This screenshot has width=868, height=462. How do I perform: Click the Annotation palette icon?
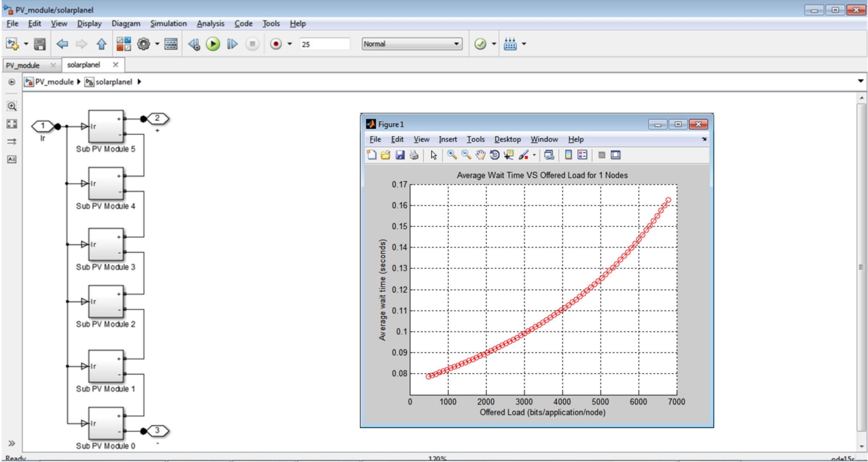click(x=12, y=159)
